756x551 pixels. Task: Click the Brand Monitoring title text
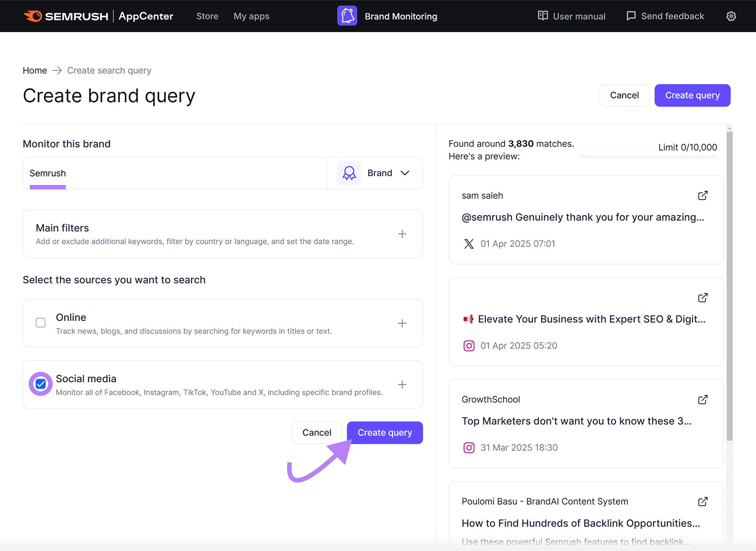pyautogui.click(x=401, y=16)
